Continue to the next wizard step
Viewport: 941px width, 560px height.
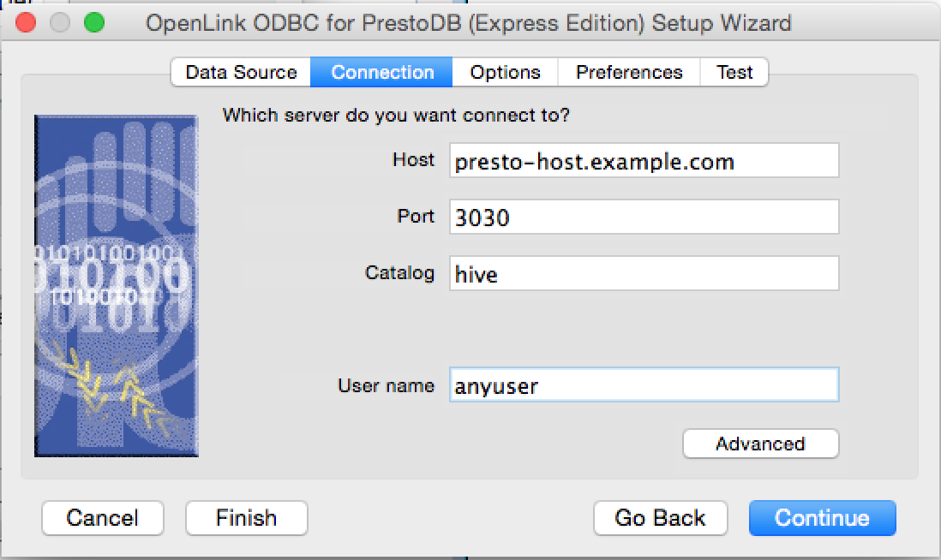click(822, 518)
